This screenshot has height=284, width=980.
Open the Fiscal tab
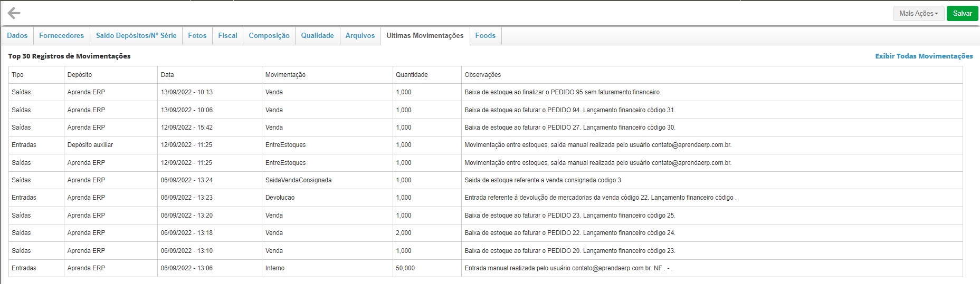point(227,36)
